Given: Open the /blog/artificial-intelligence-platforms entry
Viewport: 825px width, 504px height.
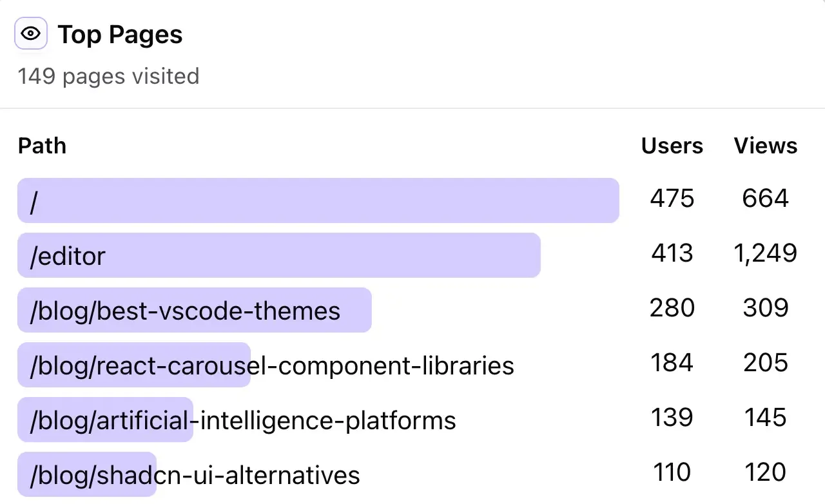Looking at the screenshot, I should click(x=241, y=420).
